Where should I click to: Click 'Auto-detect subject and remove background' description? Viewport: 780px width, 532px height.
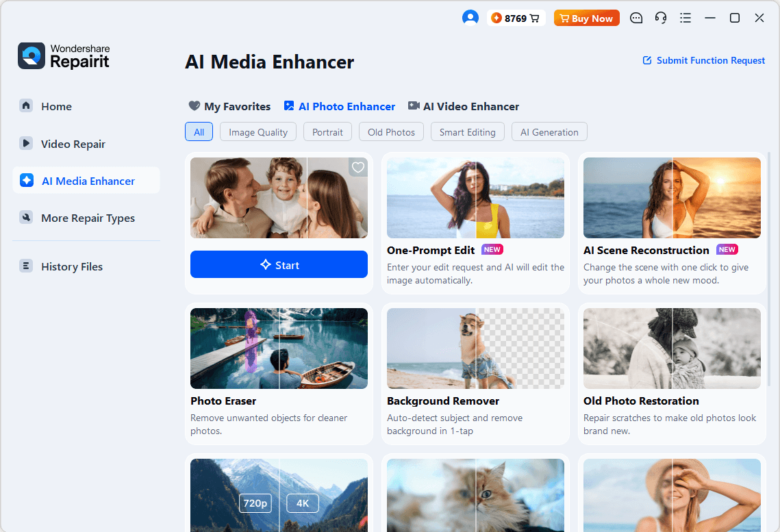[455, 424]
